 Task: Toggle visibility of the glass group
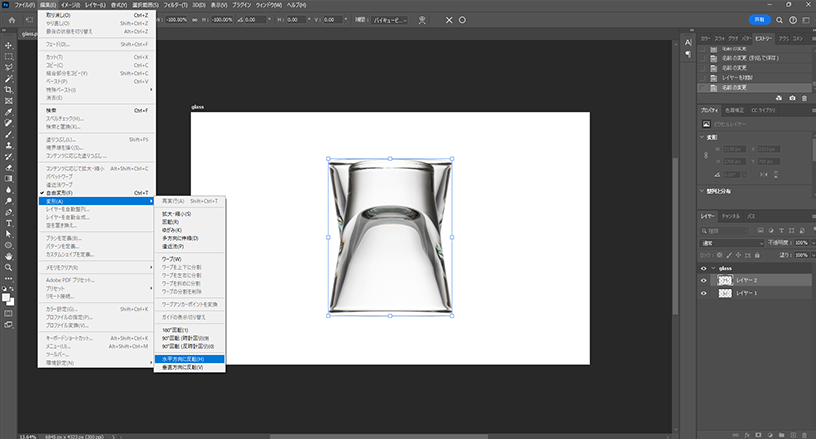coord(703,268)
